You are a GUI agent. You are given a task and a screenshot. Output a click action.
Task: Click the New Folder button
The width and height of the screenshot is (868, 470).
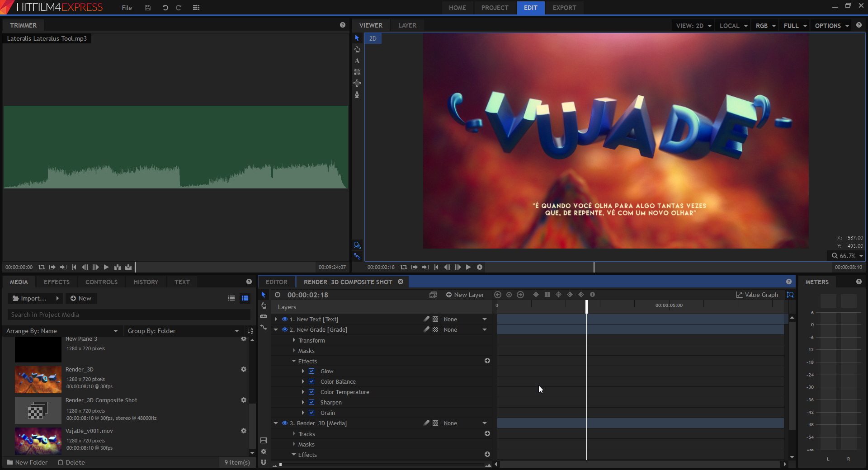pos(27,462)
